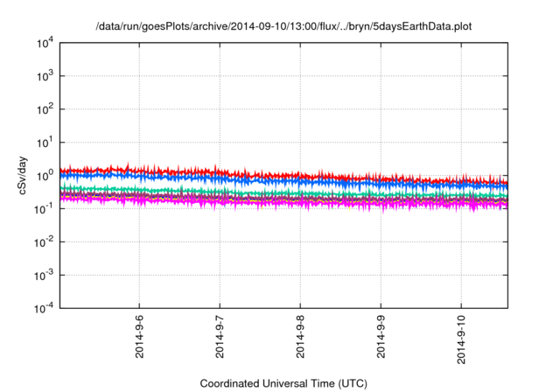Click the cSv/day axis title
The height and width of the screenshot is (392, 560).
point(23,175)
